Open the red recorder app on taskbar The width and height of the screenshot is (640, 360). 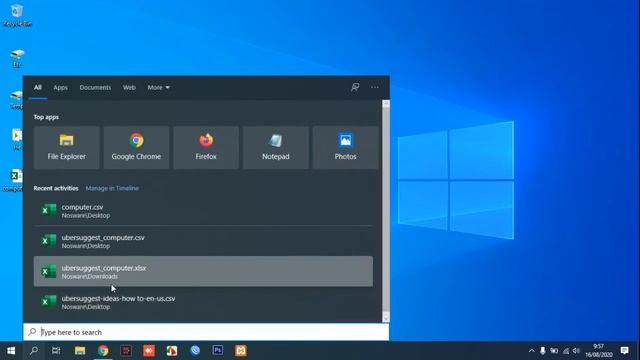[149, 351]
